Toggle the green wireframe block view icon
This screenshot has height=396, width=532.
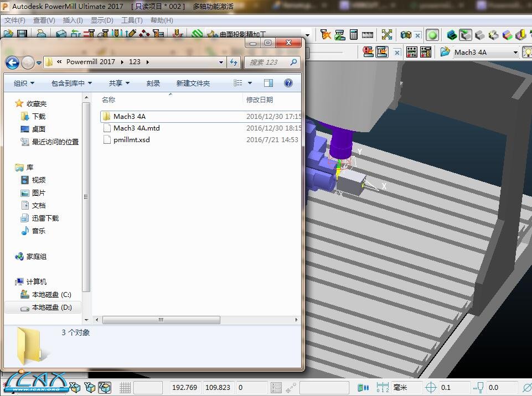click(452, 35)
